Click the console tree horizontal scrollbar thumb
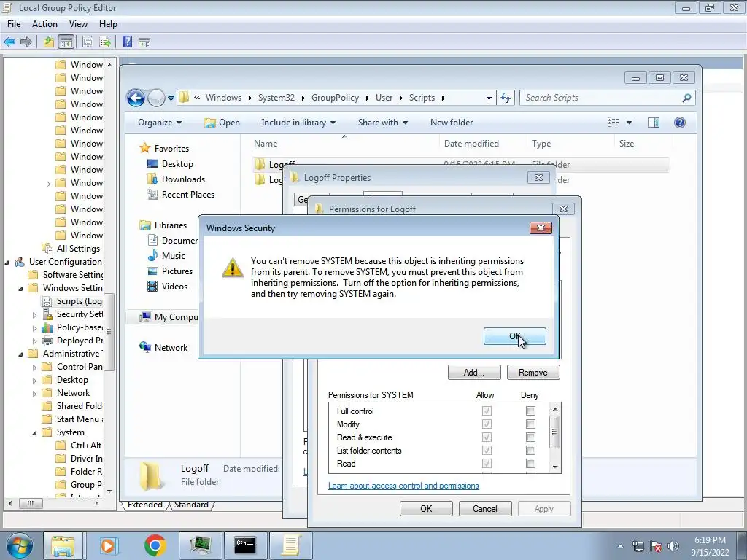The height and width of the screenshot is (560, 747). 31,503
